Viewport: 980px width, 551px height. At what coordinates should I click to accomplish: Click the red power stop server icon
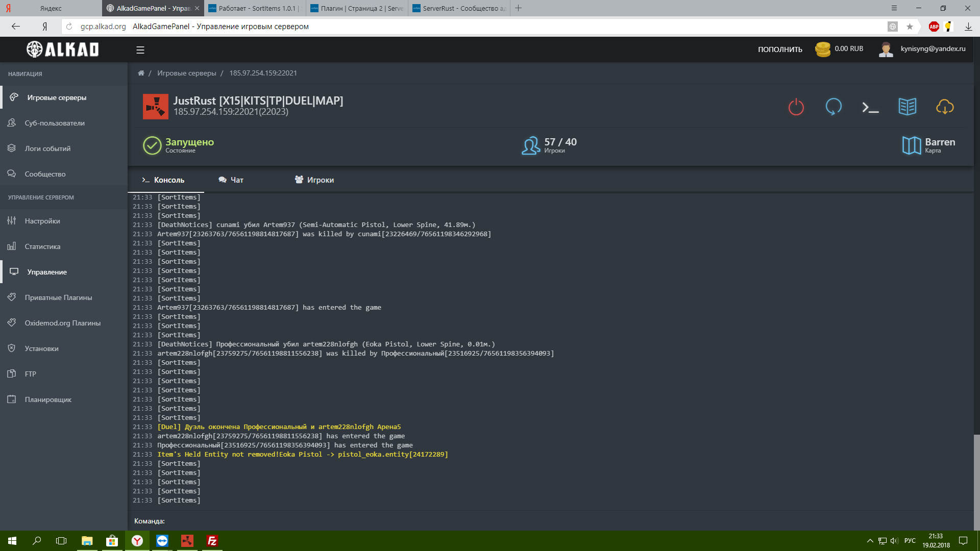point(796,107)
